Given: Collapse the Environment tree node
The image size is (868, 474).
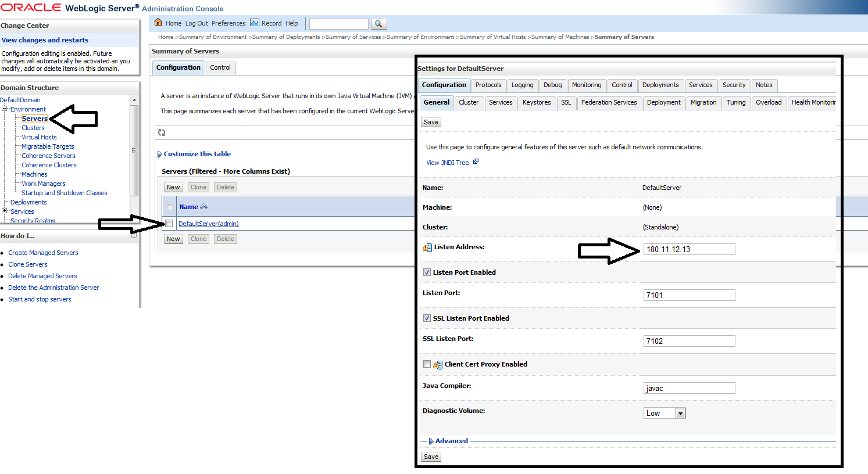Looking at the screenshot, I should pos(4,109).
